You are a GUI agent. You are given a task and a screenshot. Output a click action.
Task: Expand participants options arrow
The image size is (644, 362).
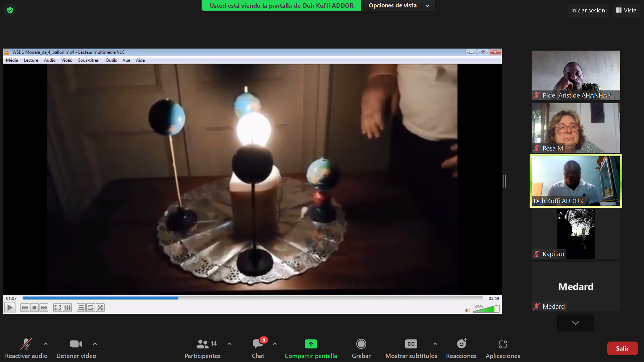(x=229, y=344)
